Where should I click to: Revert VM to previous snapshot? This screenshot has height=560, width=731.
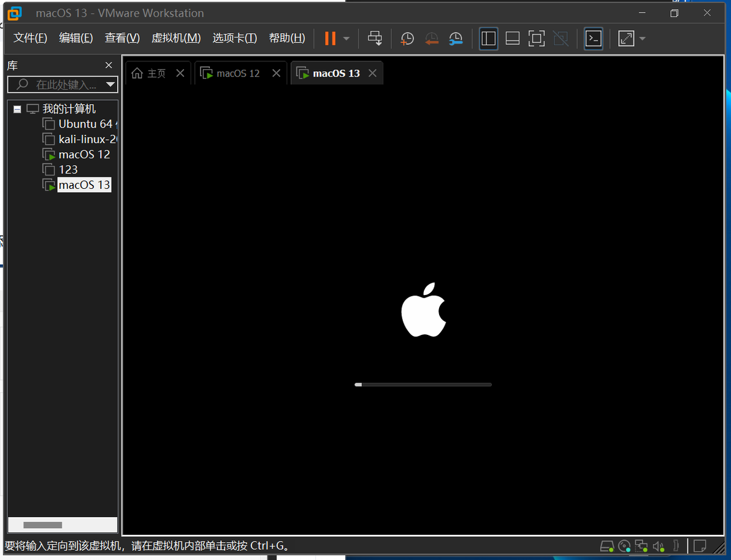(432, 39)
